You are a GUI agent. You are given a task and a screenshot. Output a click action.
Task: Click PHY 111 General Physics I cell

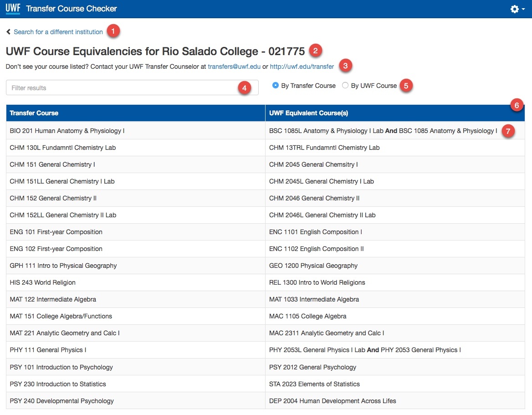coord(136,350)
